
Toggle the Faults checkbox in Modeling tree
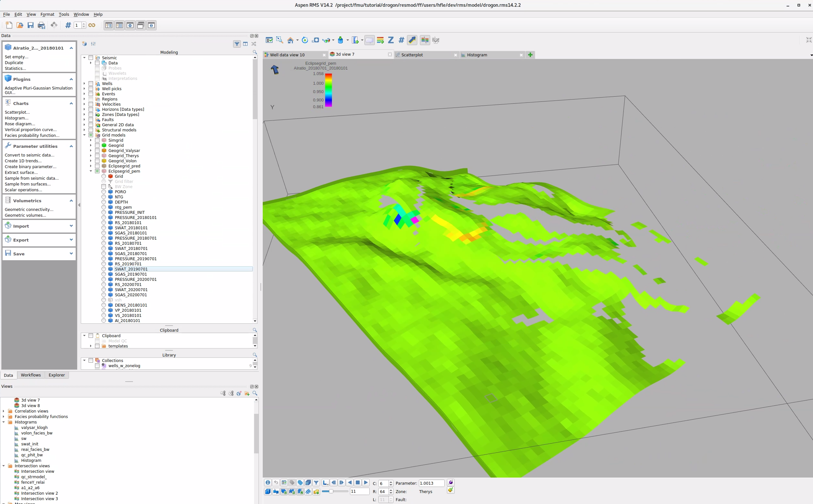(x=90, y=120)
